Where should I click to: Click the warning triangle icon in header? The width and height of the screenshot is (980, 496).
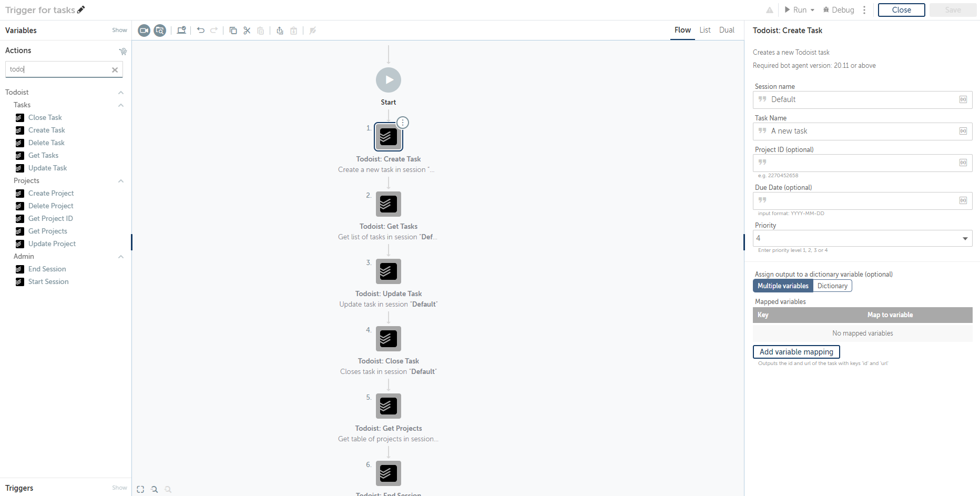tap(770, 10)
